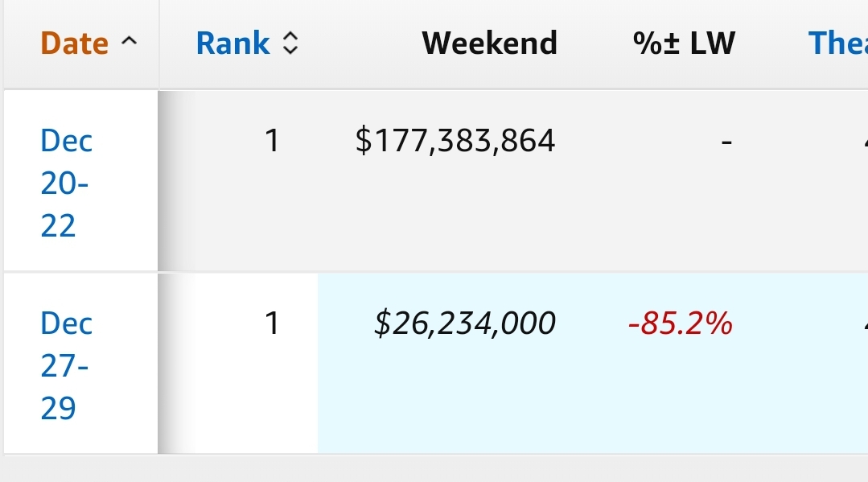Click the up-down sort arrows beside Rank
This screenshot has height=482, width=868.
coord(290,43)
